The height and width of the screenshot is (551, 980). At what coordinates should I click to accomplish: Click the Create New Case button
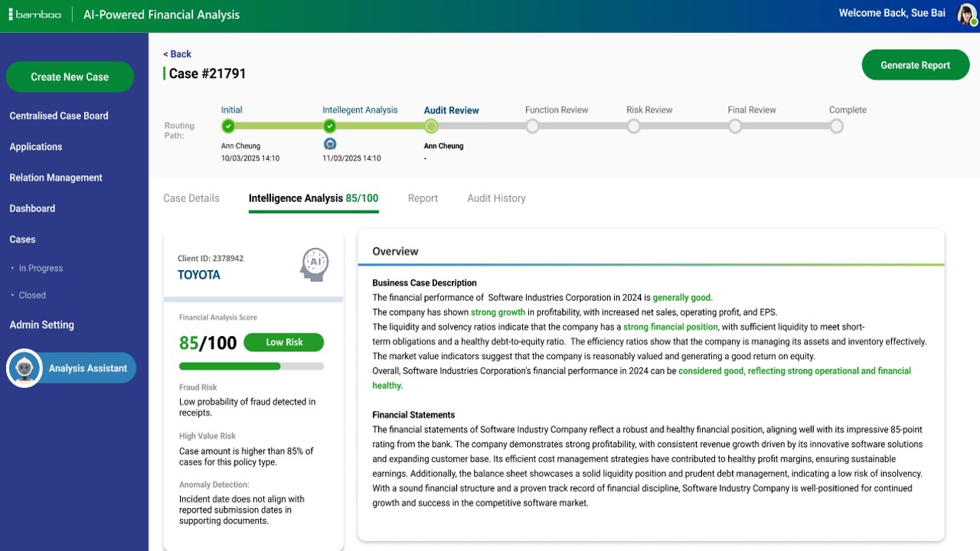70,77
